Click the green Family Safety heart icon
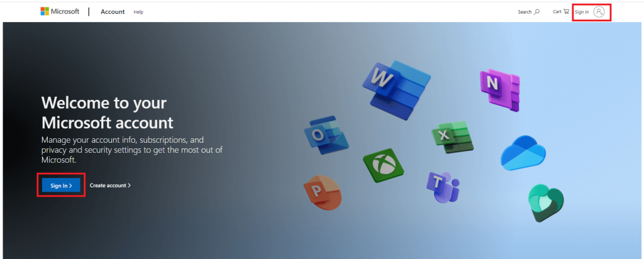Screen dimensions: 644x259 [x=546, y=203]
